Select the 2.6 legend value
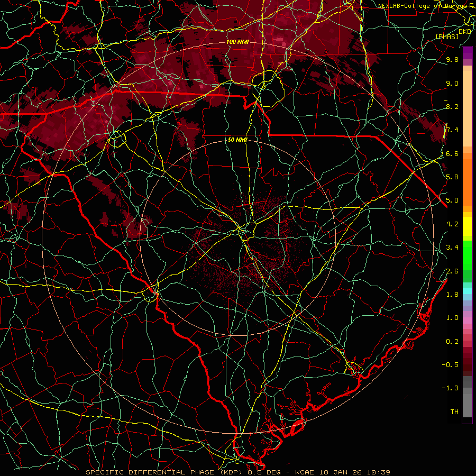Viewport: 476px width, 476px height. click(452, 271)
